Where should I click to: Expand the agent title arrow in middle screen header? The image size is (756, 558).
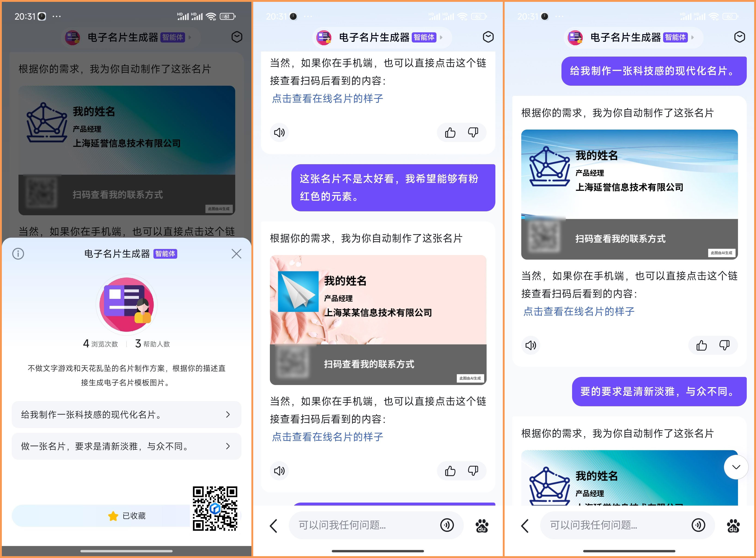(441, 37)
